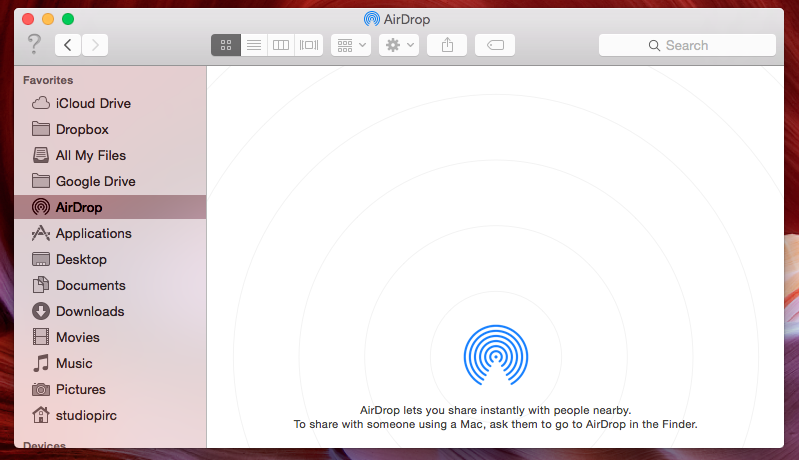Open the Pictures folder

pos(110,389)
